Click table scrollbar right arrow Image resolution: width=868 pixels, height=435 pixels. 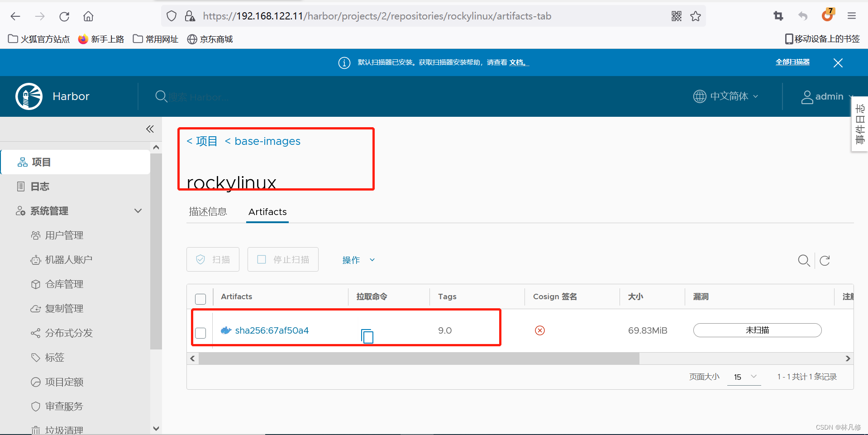pyautogui.click(x=848, y=359)
